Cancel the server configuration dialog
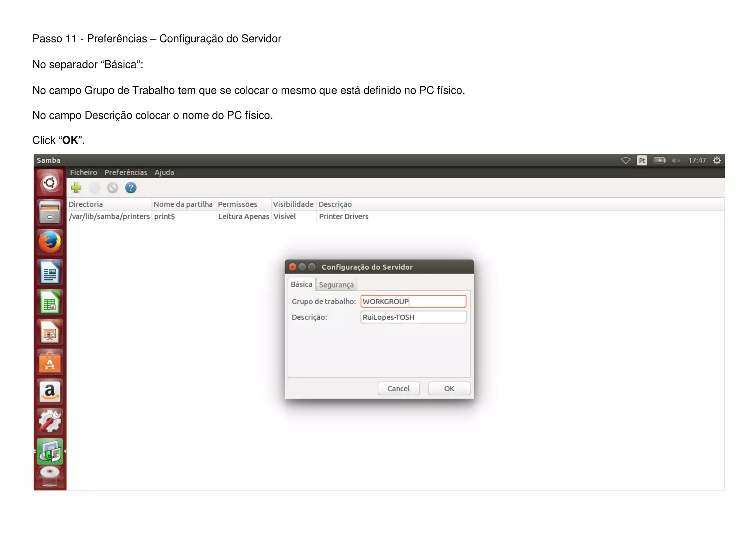 pos(399,389)
